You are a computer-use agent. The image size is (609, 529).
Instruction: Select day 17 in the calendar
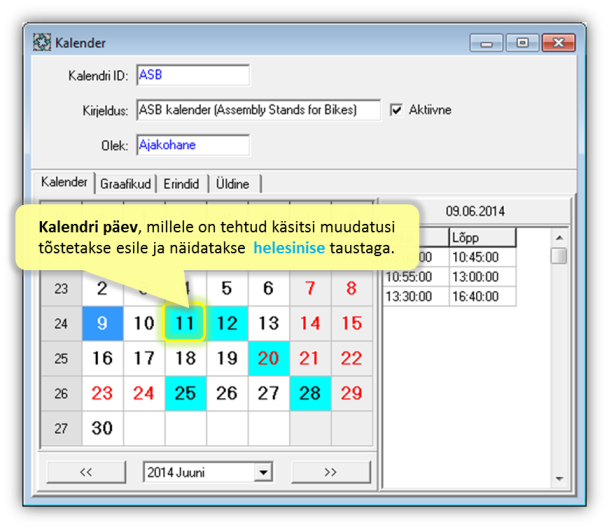point(144,358)
